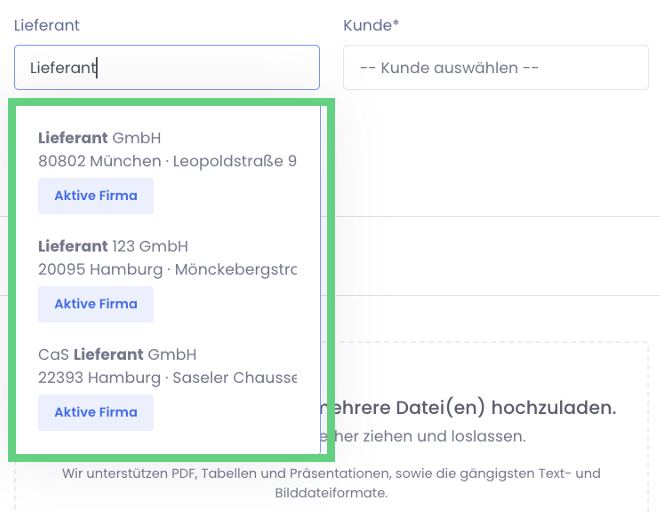Click the "Lieferant" field label
This screenshot has height=514, width=660.
[47, 25]
